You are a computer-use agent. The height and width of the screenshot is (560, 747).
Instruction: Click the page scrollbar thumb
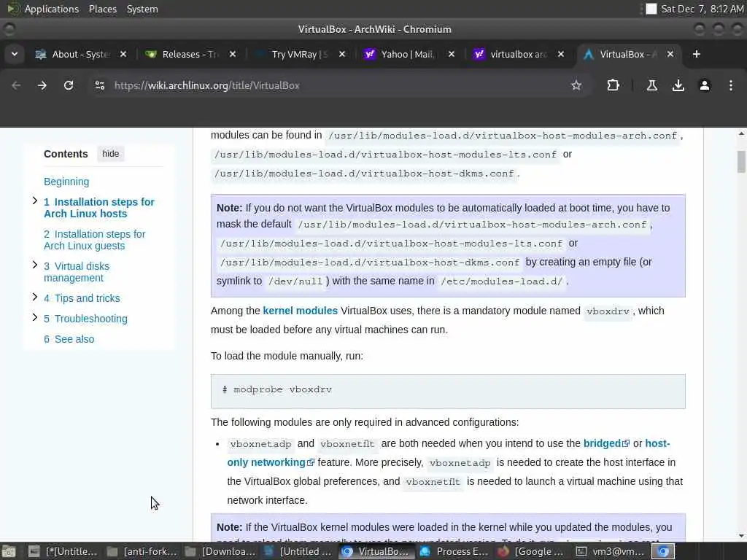point(741,161)
